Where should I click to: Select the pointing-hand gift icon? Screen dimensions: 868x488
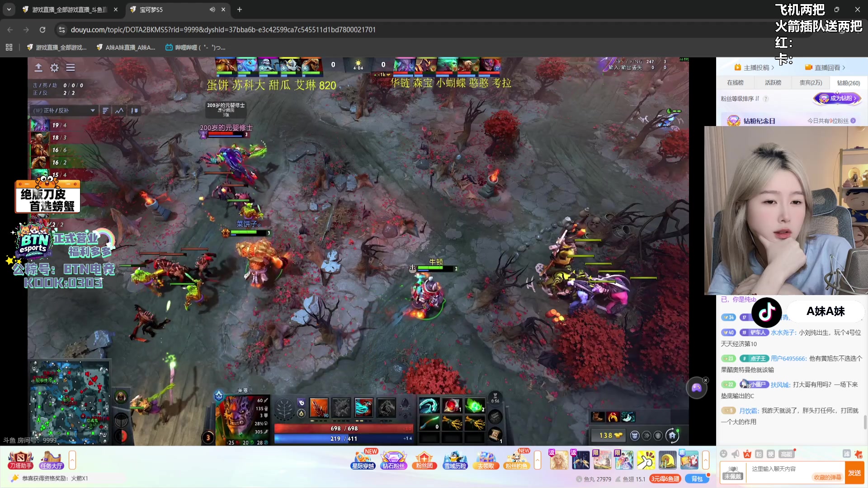646,460
